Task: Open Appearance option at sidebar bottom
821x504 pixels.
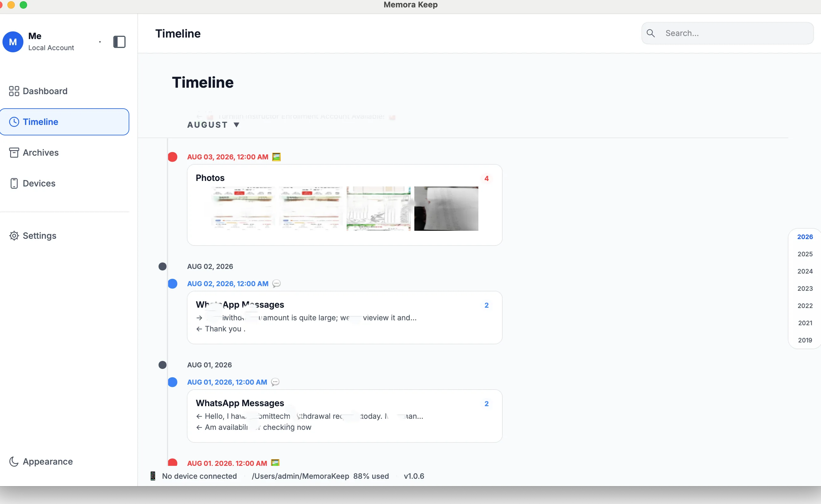Action: click(65, 461)
